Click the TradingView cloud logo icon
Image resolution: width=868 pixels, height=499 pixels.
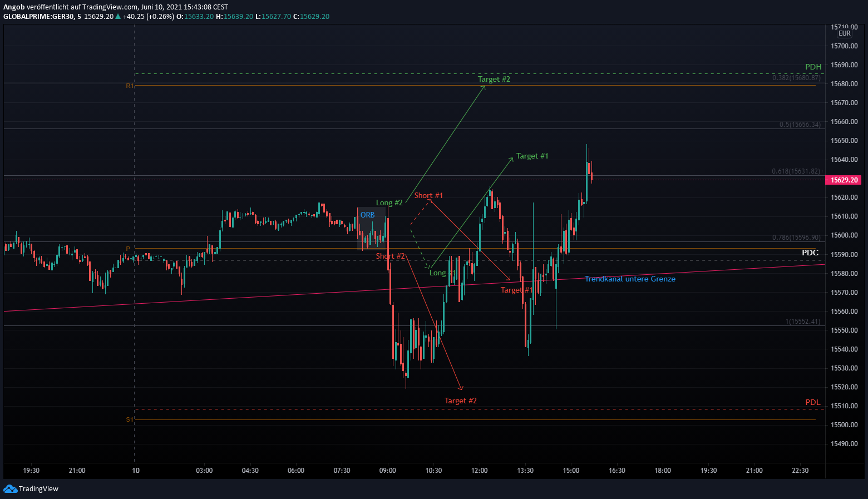[10, 488]
